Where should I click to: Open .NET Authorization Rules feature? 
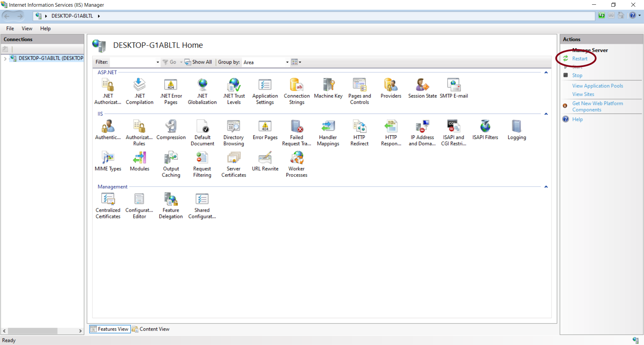click(108, 91)
